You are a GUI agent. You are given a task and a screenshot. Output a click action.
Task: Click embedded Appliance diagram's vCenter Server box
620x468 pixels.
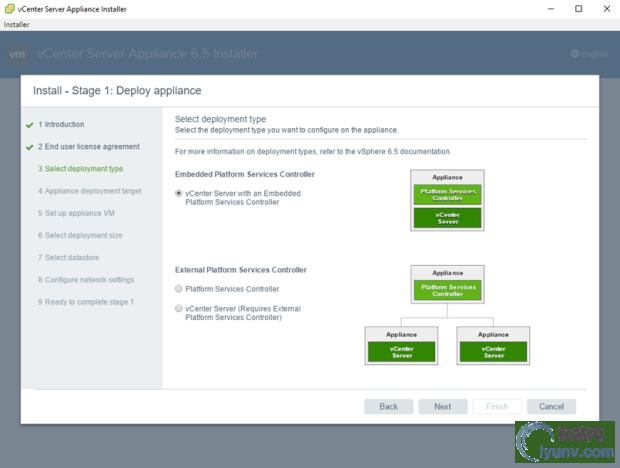pos(447,218)
